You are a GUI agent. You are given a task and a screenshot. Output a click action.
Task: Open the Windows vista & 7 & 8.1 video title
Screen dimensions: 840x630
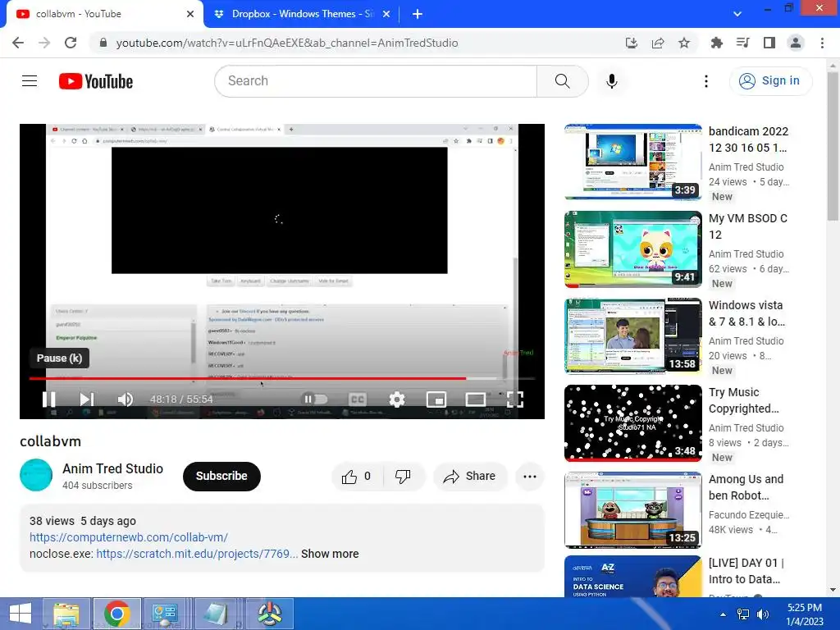point(746,313)
